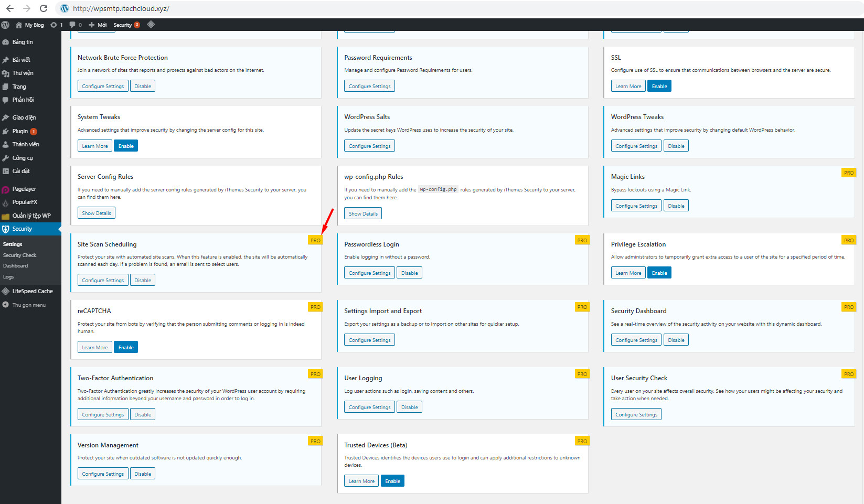Disable the Magic Links module
The height and width of the screenshot is (504, 864).
click(x=676, y=206)
